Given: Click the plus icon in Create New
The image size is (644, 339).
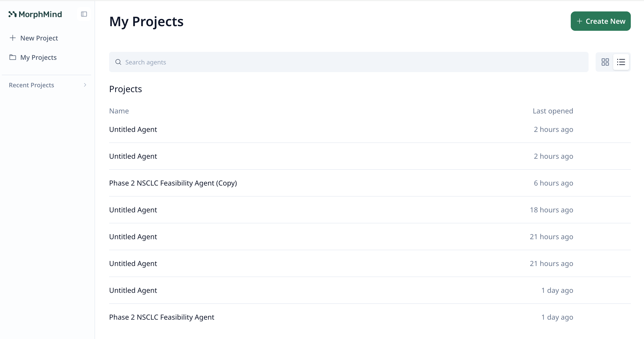Looking at the screenshot, I should [x=580, y=21].
